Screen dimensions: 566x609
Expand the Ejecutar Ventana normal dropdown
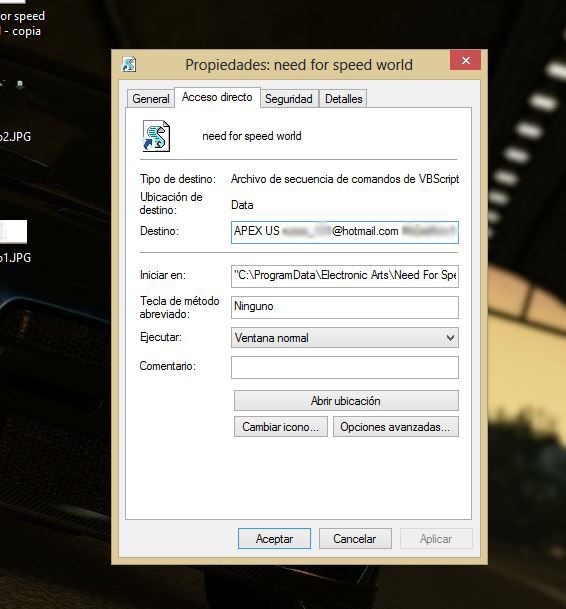345,338
